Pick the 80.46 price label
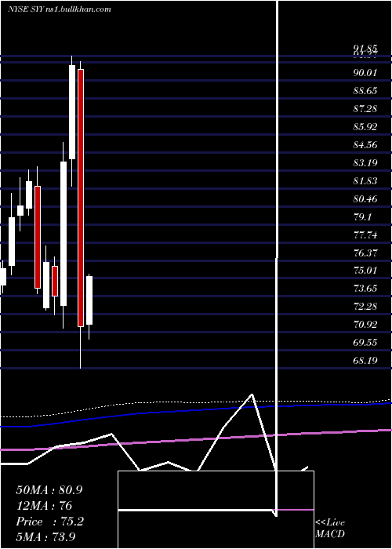Screen dimensions: 392x549 [365, 199]
